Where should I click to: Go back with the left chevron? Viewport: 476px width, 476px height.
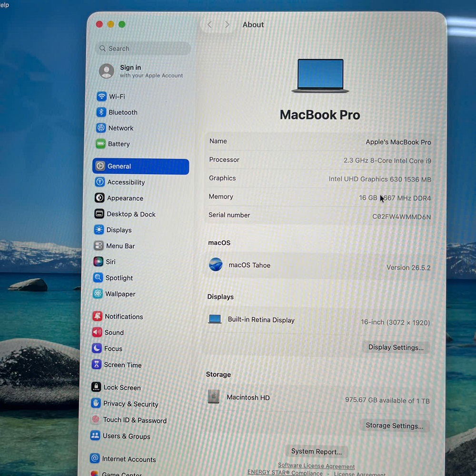[x=209, y=25]
